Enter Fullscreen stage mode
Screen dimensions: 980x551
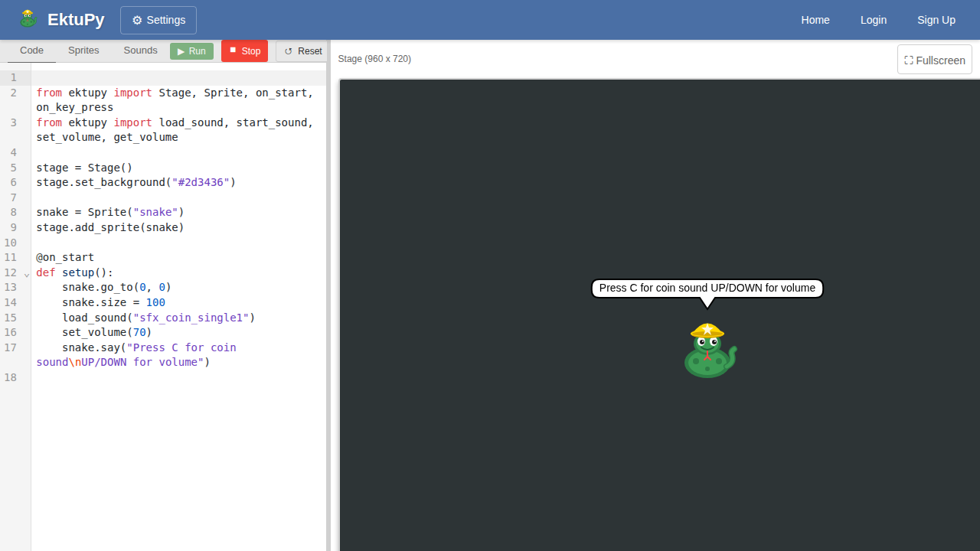[x=934, y=60]
